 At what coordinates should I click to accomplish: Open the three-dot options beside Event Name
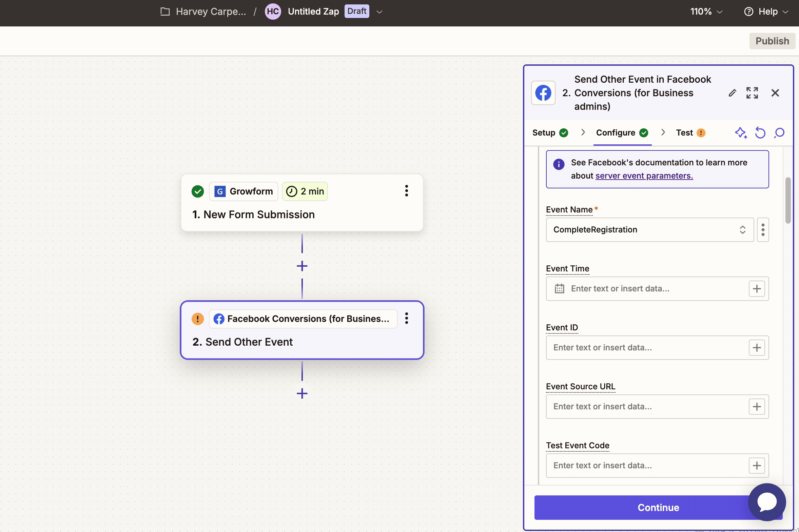763,230
